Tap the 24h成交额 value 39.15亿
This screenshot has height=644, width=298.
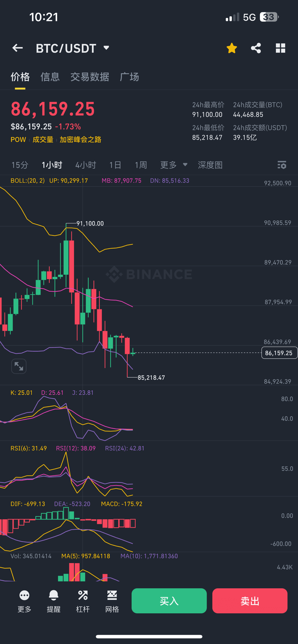pyautogui.click(x=245, y=138)
